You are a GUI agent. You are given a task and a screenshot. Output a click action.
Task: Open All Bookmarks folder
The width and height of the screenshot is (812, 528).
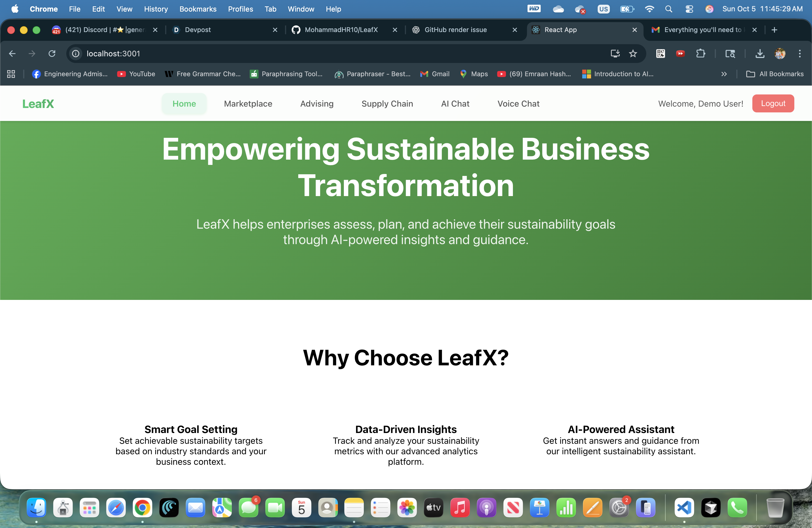click(x=775, y=74)
